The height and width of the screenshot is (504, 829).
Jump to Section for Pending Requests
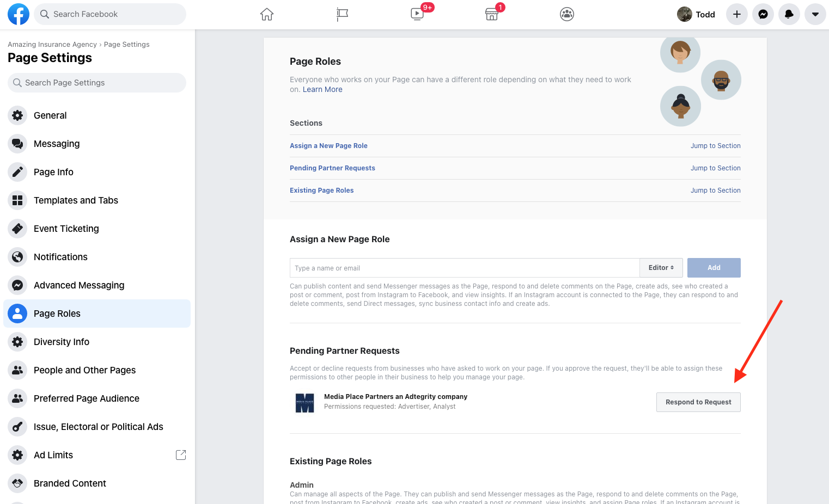pos(715,168)
